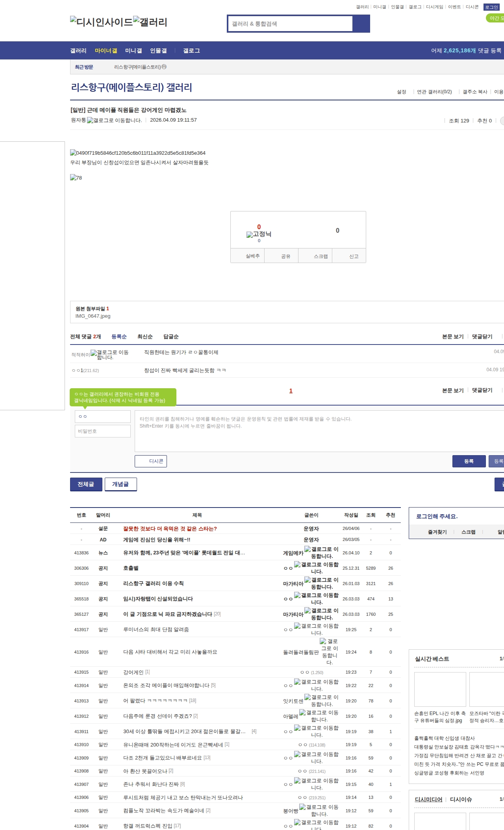Open the post titled 리스항구 갤러리 이용 수칙

153,584
